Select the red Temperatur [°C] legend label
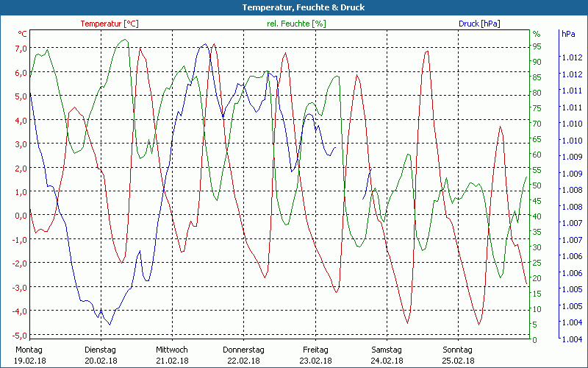 (x=110, y=24)
